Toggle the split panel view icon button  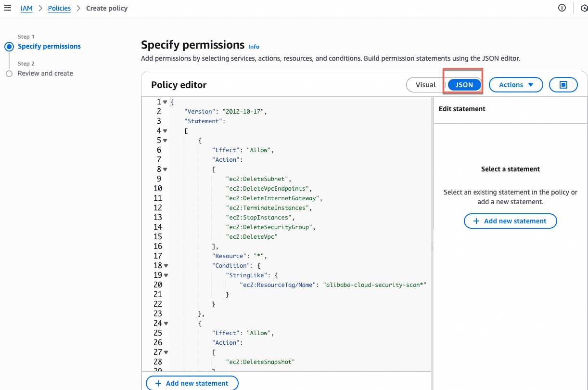pos(563,85)
